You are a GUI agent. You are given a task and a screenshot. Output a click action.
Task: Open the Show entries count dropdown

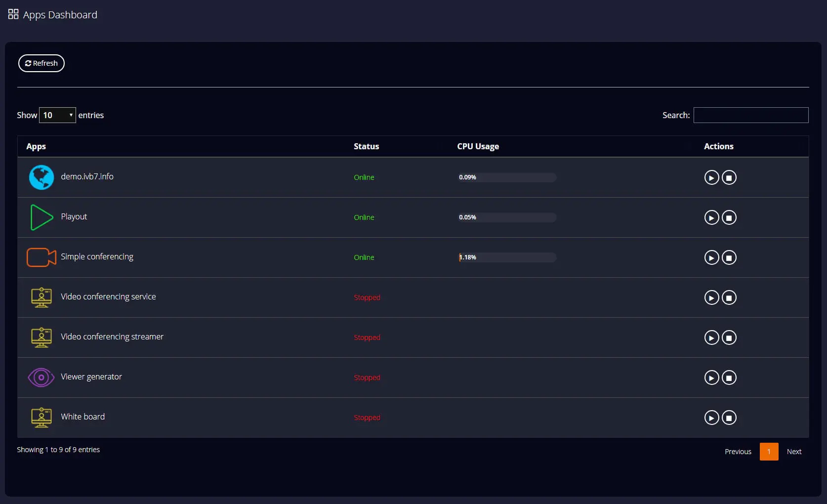point(57,115)
